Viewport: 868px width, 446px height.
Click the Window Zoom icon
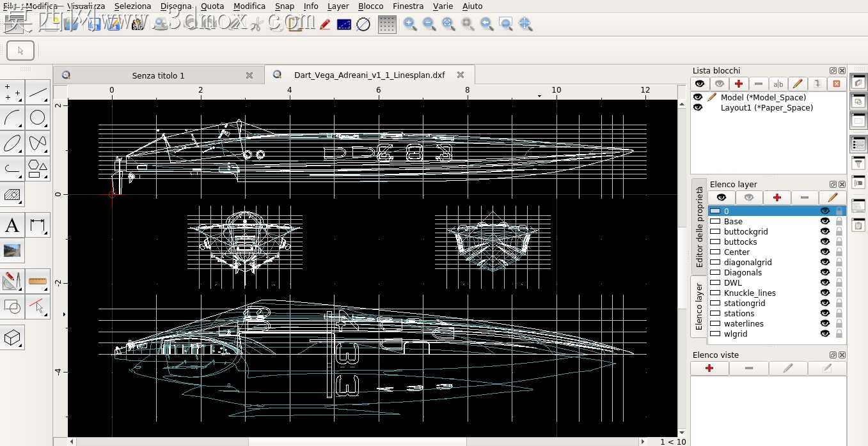(x=506, y=24)
